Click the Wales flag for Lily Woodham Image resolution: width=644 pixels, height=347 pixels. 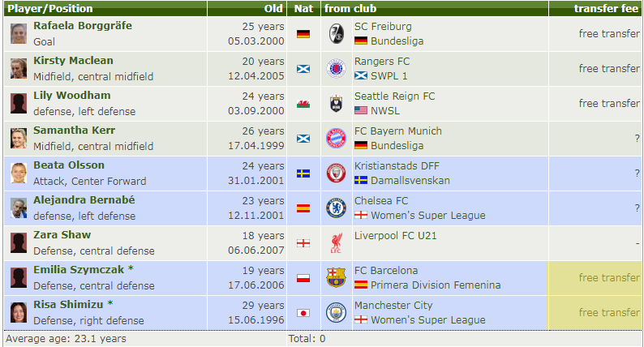point(303,104)
